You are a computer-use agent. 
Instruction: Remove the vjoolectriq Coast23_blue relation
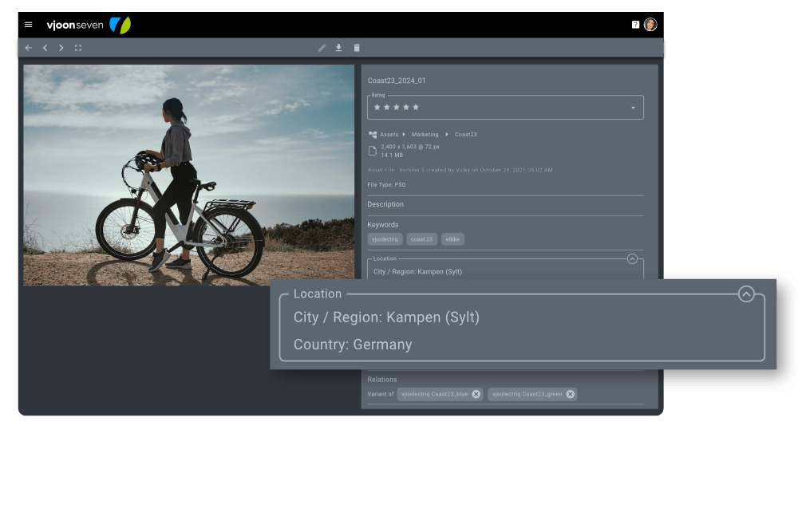click(476, 394)
